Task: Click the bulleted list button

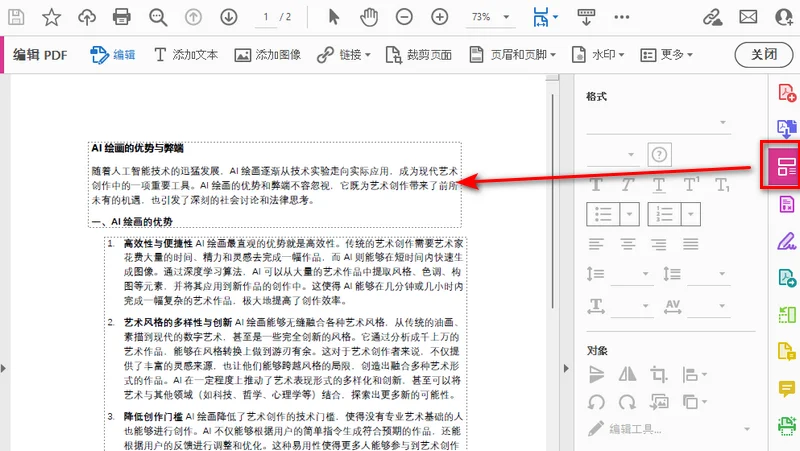Action: (x=603, y=214)
